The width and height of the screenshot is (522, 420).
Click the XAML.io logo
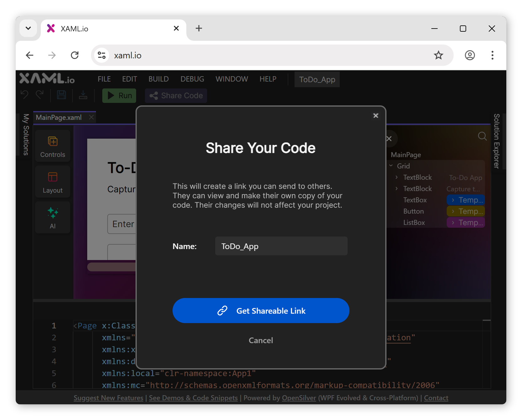pos(46,79)
